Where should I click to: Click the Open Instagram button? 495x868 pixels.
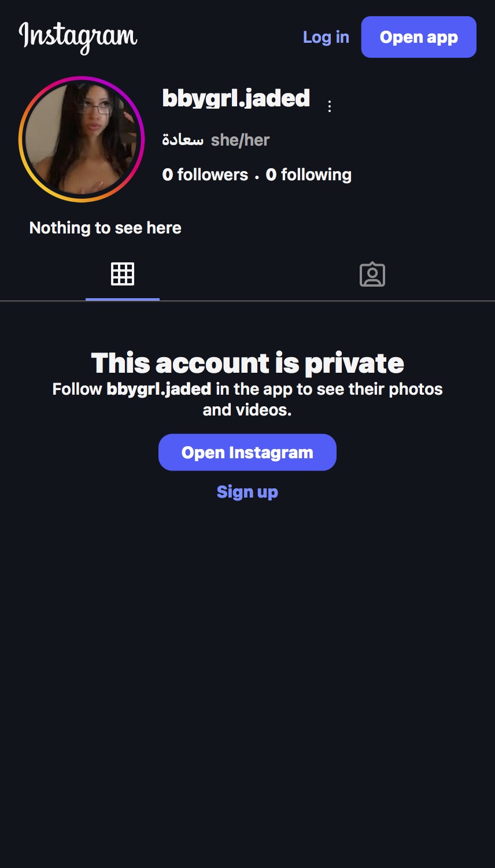(x=247, y=452)
